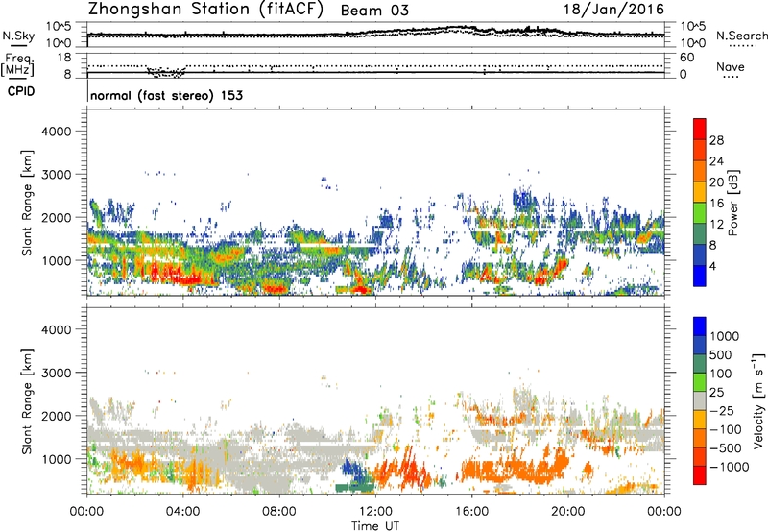Click the grey segment of velocity colorbar
This screenshot has height=532, width=768.
(x=700, y=400)
